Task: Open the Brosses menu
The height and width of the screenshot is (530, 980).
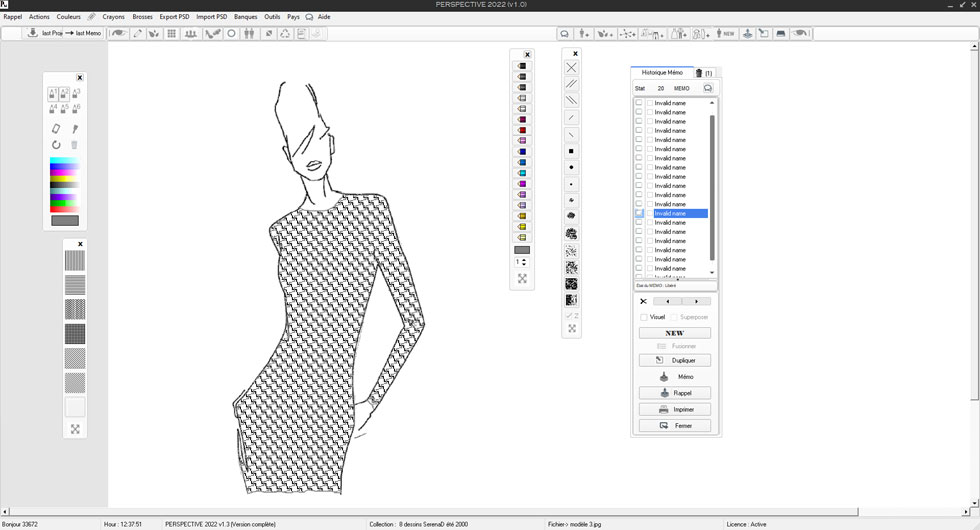Action: [142, 17]
